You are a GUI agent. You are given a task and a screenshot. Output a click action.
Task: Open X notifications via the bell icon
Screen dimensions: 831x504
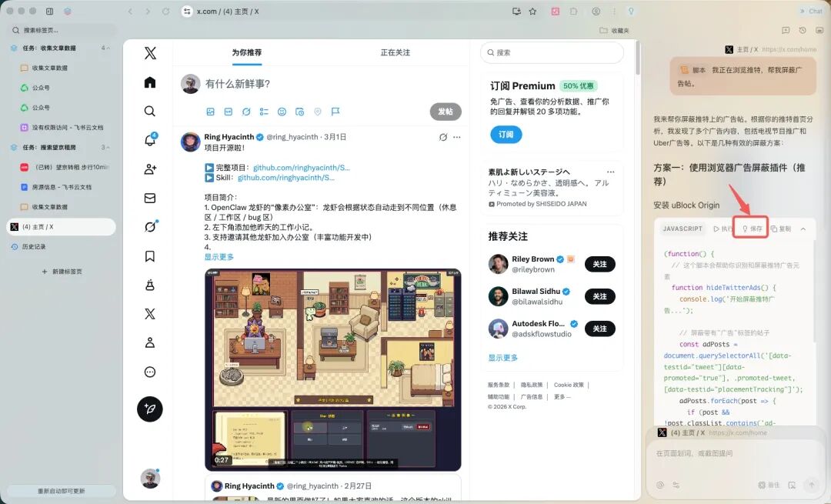point(149,139)
